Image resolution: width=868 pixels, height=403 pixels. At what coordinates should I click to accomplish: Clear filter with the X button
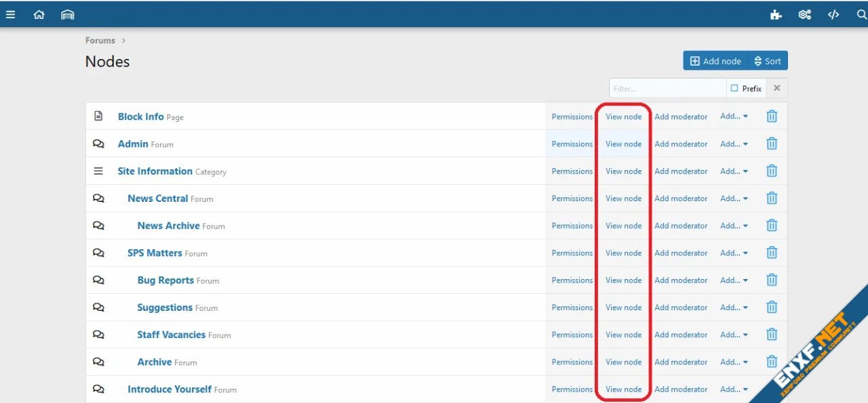tap(777, 88)
